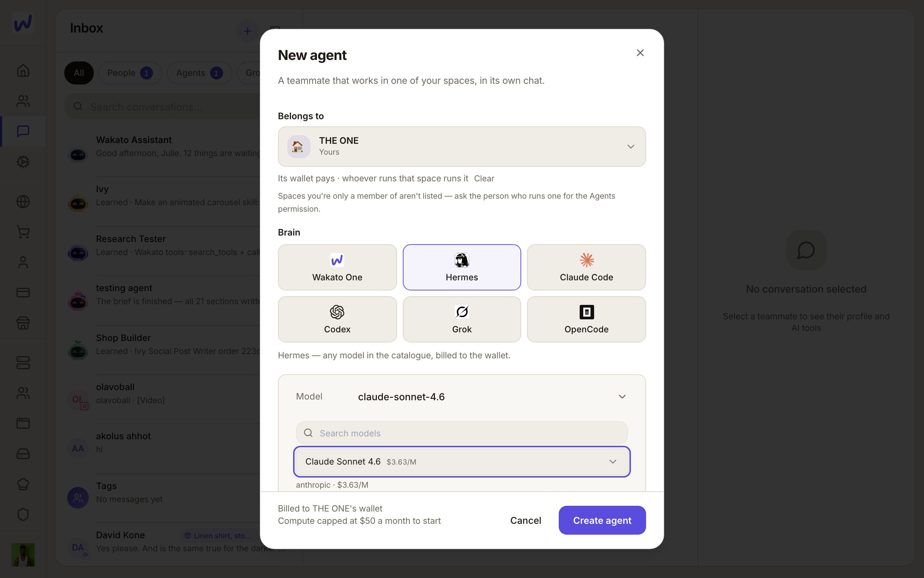Select the Claude Code brain option
The image size is (924, 578).
pos(586,267)
